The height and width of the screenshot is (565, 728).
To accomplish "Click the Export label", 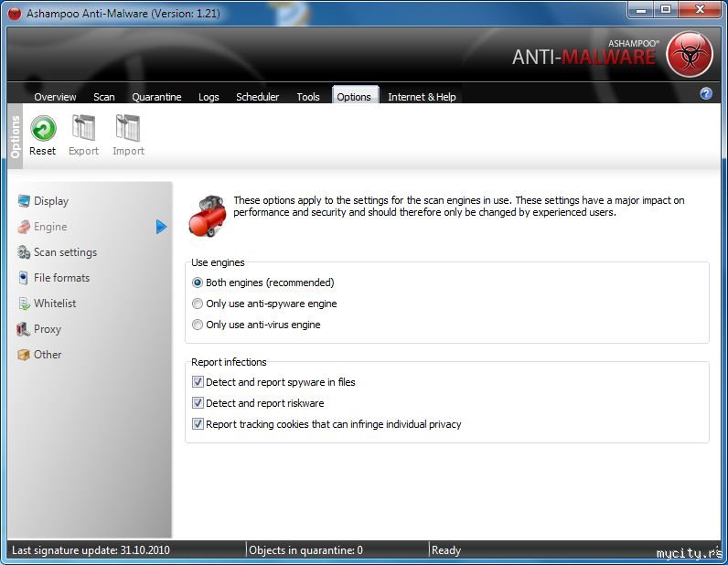I will [83, 151].
